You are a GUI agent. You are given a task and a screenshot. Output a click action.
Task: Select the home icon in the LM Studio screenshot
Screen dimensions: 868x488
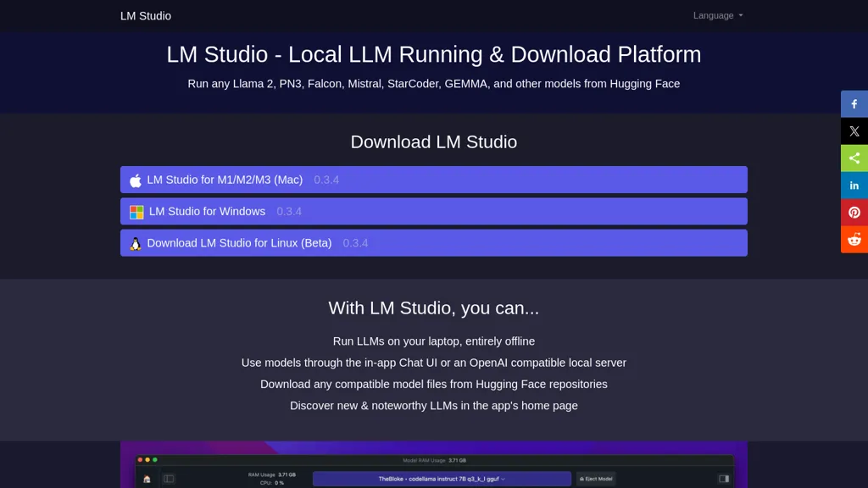coord(146,479)
